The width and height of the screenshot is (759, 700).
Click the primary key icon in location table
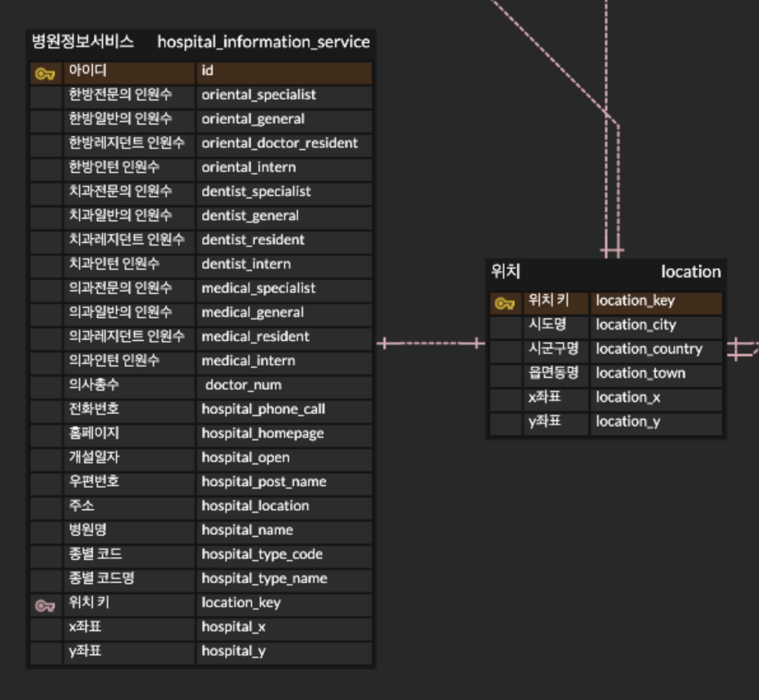click(504, 304)
